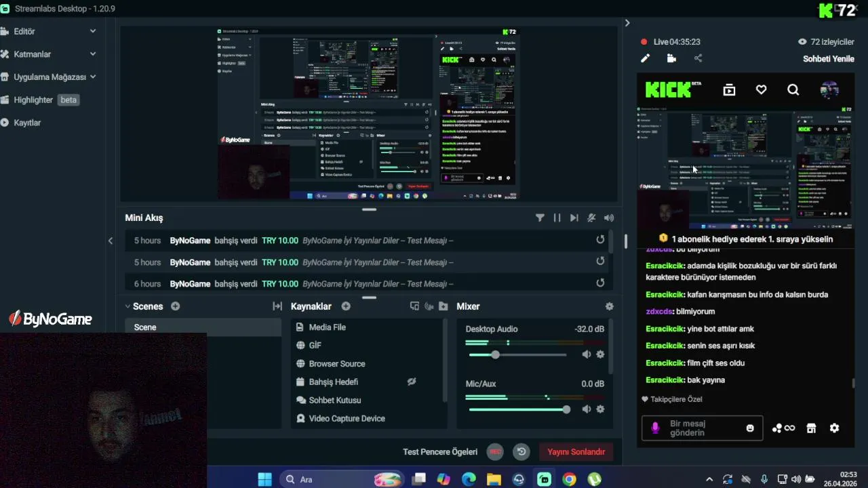Start recording with the REC button
This screenshot has height=488, width=868.
pyautogui.click(x=495, y=452)
